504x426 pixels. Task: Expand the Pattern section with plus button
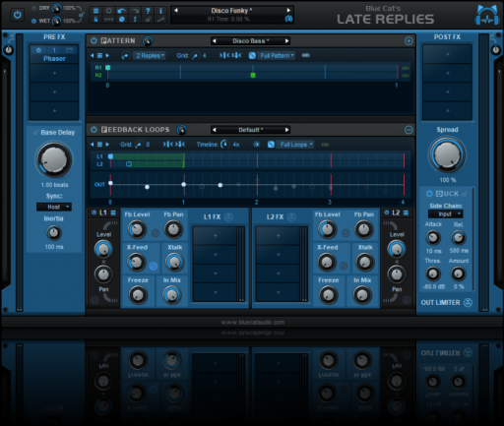pyautogui.click(x=409, y=40)
